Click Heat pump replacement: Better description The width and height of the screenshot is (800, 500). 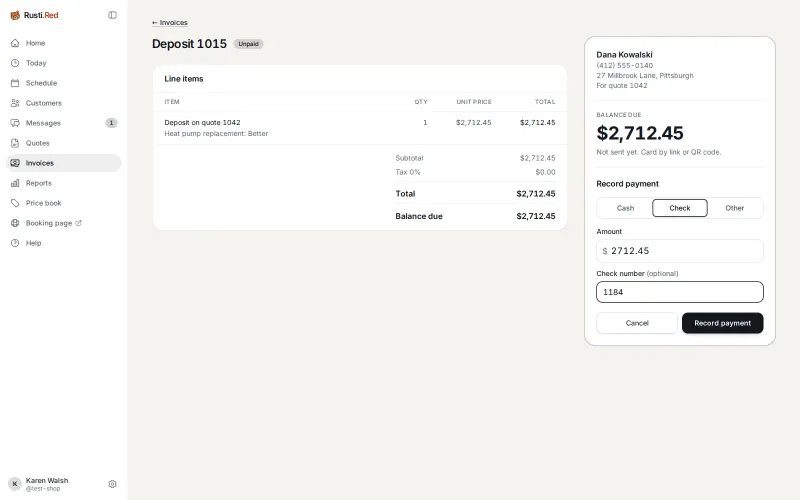point(216,134)
